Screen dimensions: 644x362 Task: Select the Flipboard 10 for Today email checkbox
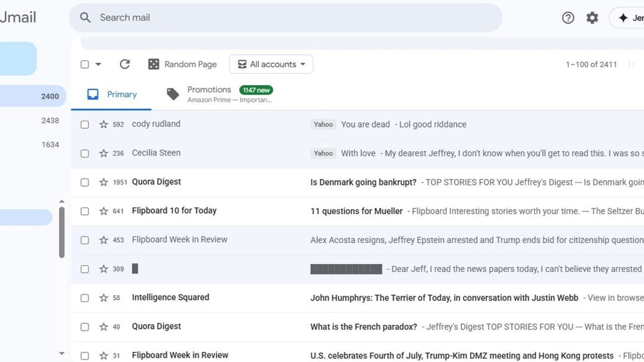85,211
